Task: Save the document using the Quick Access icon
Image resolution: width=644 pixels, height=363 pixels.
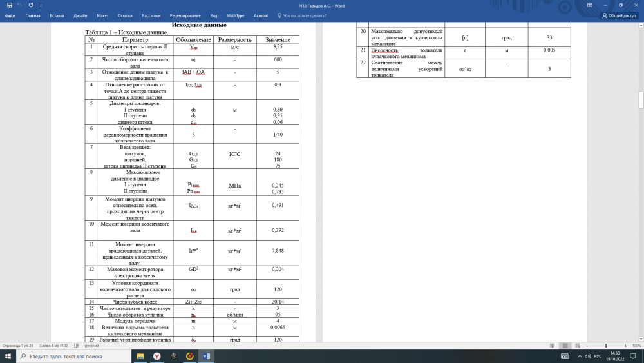Action: coord(10,5)
